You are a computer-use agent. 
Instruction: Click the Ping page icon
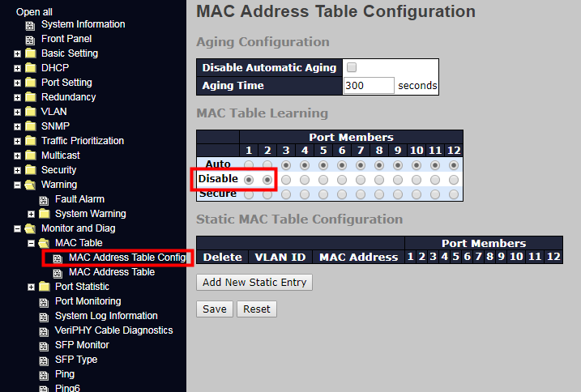pos(44,375)
